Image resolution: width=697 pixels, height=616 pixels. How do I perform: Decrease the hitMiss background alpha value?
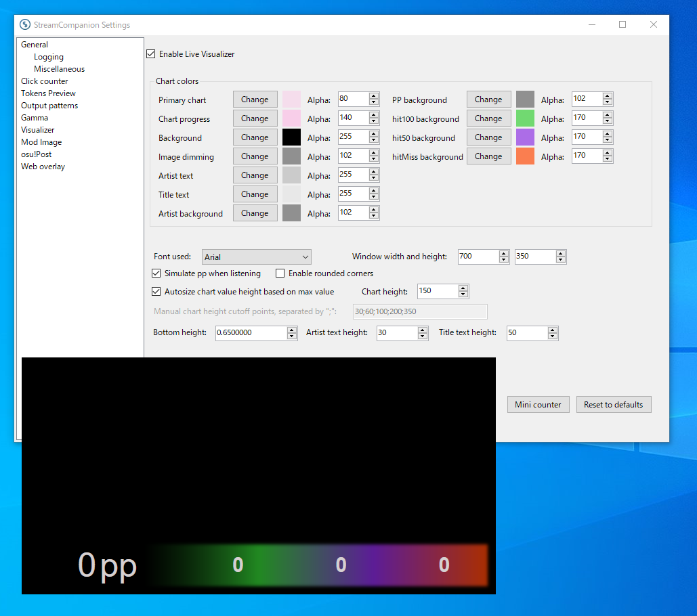[x=608, y=160]
